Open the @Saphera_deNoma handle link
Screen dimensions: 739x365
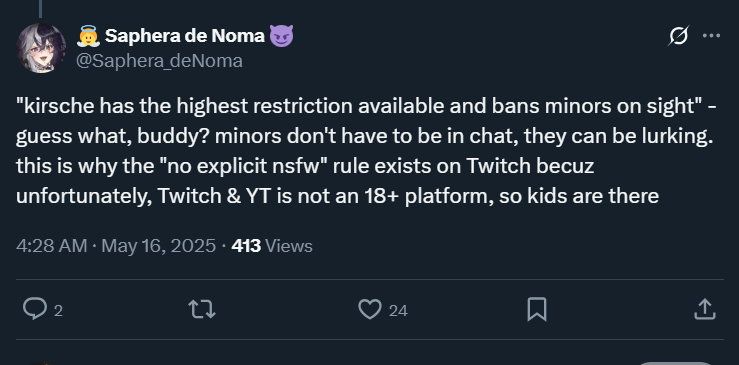click(159, 61)
